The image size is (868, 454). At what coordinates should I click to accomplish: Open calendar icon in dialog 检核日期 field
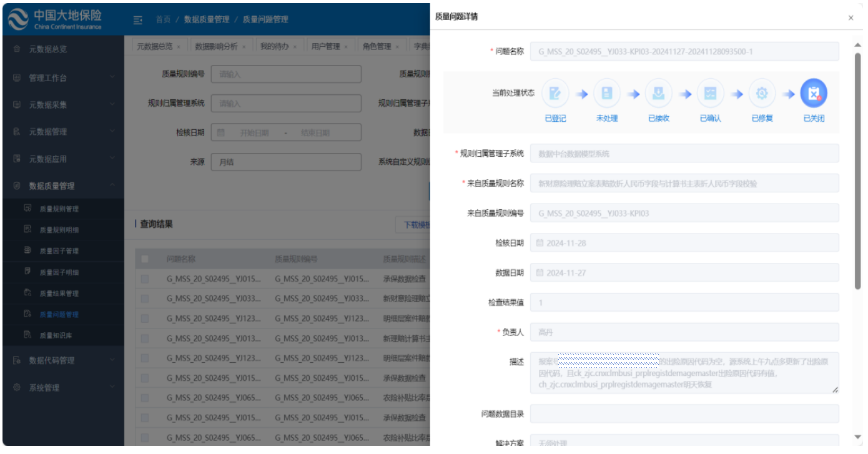click(x=540, y=243)
